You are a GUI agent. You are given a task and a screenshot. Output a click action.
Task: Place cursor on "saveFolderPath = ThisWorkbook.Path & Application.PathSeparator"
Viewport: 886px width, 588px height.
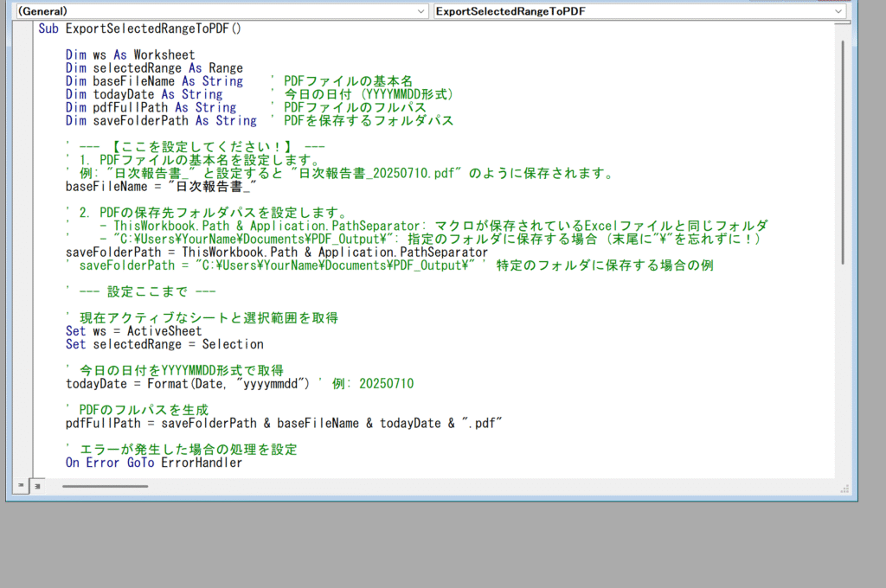(277, 252)
